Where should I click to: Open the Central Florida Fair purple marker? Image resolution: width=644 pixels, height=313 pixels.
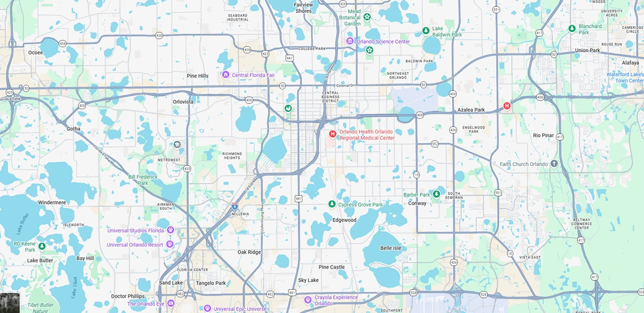tap(226, 75)
